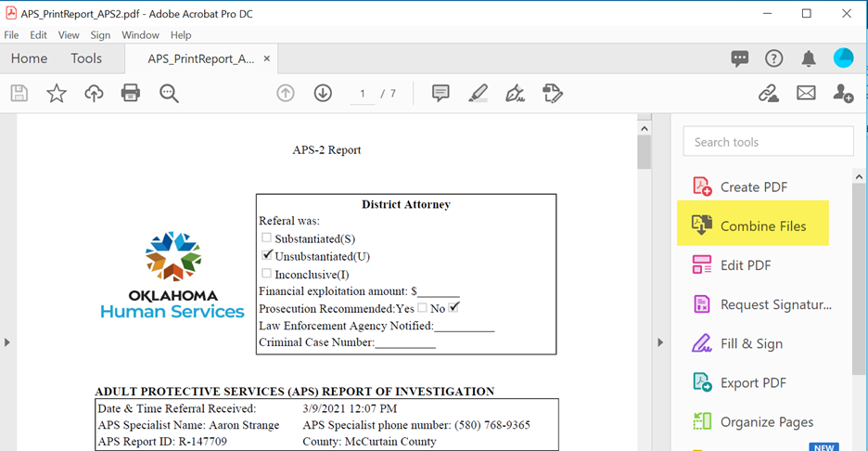Click the Stamp tool icon in the toolbar

[x=553, y=93]
